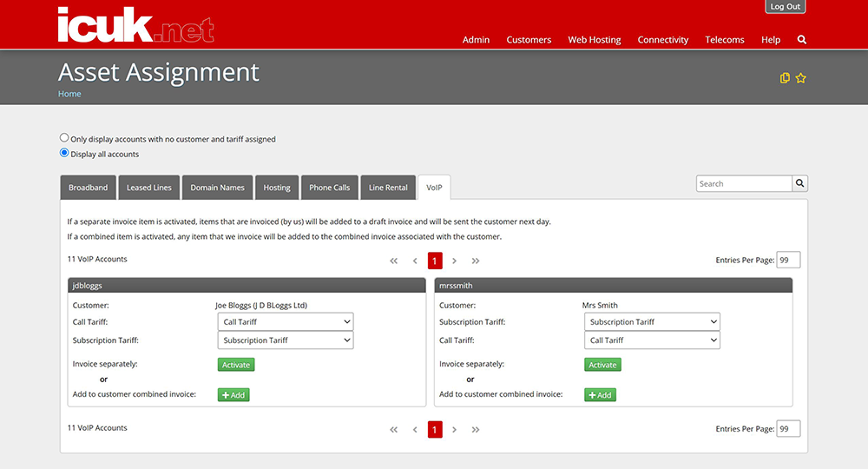The image size is (868, 469).
Task: Go to next page in bottom pagination
Action: tap(454, 430)
